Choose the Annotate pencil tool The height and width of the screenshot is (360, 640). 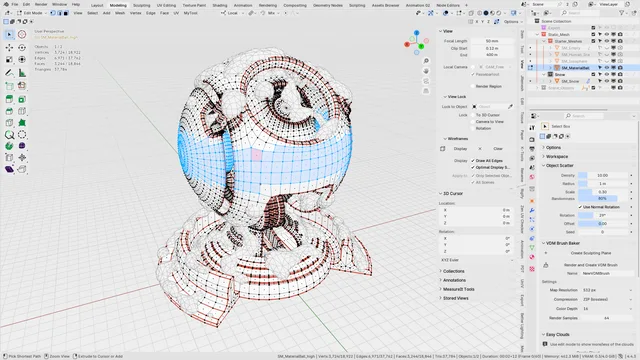pyautogui.click(x=9, y=73)
